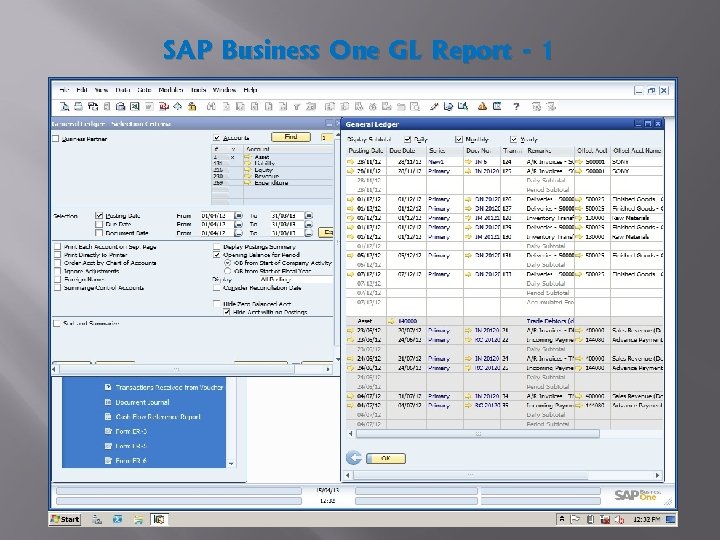Open Layout Designer pencil icon
The image size is (720, 540).
(x=434, y=107)
